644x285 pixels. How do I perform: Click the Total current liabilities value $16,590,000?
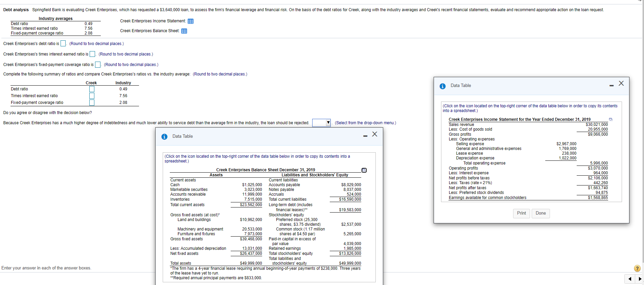(350, 199)
